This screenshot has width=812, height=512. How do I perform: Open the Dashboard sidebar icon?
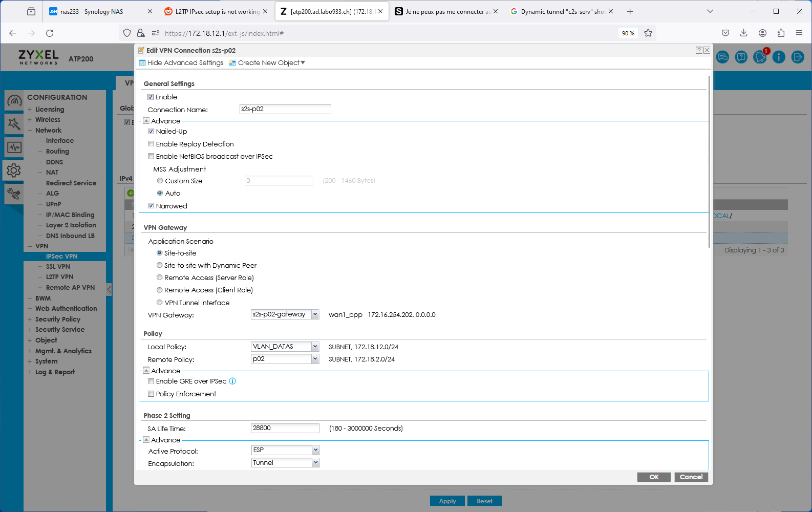point(14,101)
